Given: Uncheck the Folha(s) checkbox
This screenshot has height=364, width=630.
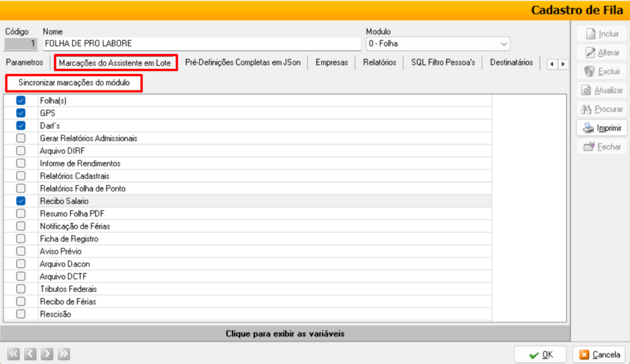Looking at the screenshot, I should pyautogui.click(x=21, y=100).
